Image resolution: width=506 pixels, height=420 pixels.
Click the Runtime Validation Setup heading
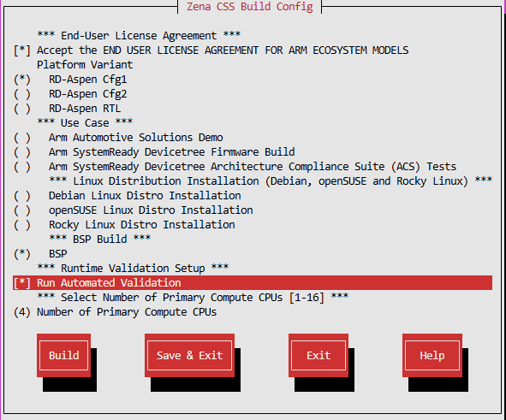pos(133,269)
